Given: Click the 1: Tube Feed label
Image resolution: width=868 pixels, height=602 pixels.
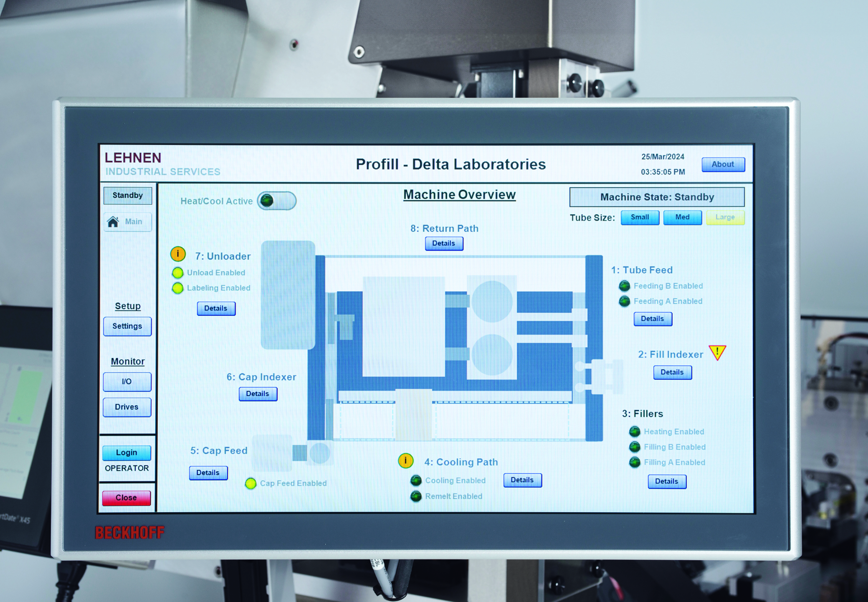Looking at the screenshot, I should click(x=642, y=270).
